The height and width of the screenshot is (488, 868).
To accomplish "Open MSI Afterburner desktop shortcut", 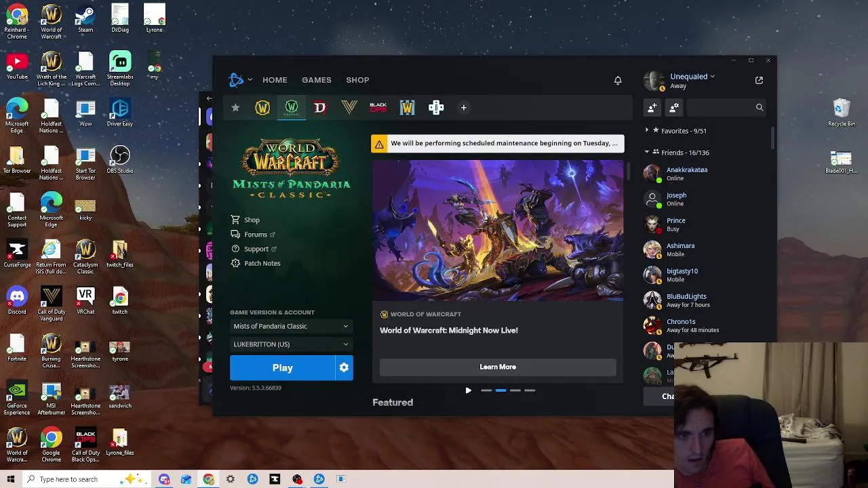I will [52, 399].
